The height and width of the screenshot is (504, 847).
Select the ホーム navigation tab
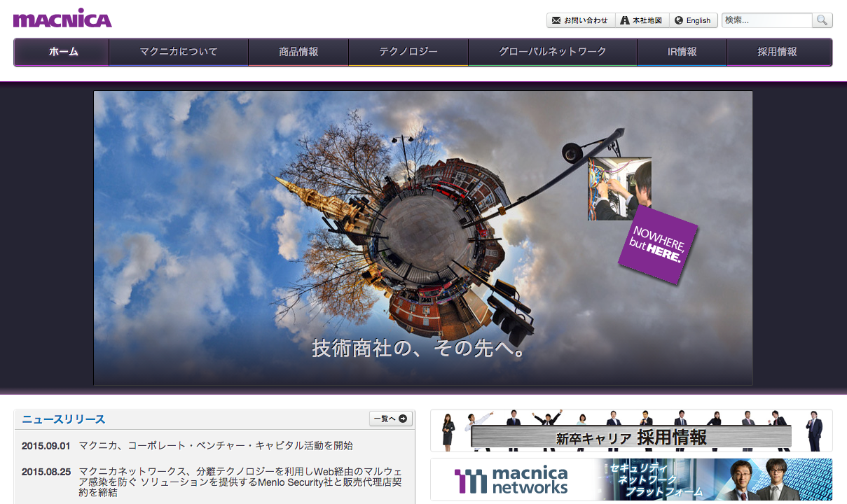point(62,52)
